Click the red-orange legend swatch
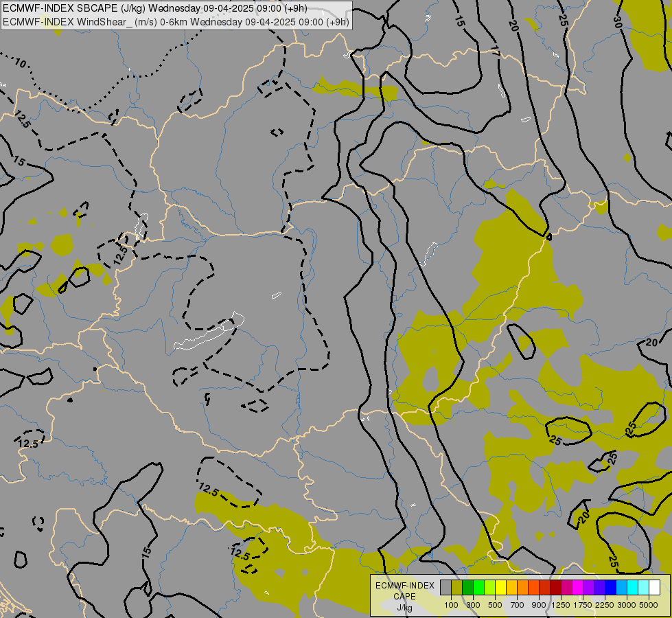The width and height of the screenshot is (672, 618). pyautogui.click(x=533, y=587)
